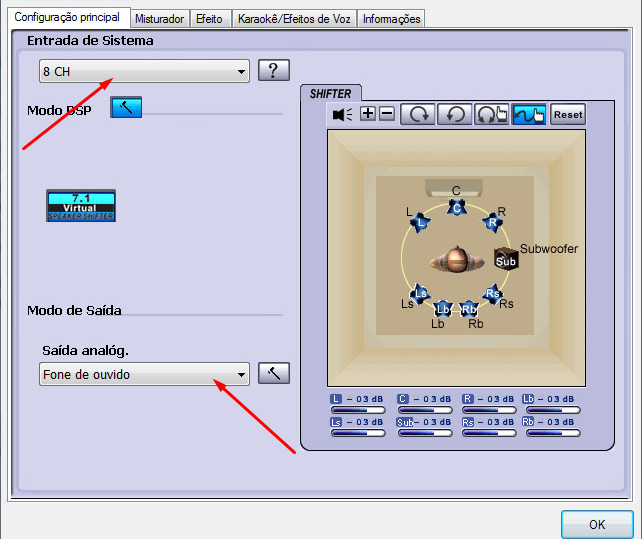The height and width of the screenshot is (547, 644).
Task: Select the Subwoofer cube in room
Action: [x=506, y=259]
